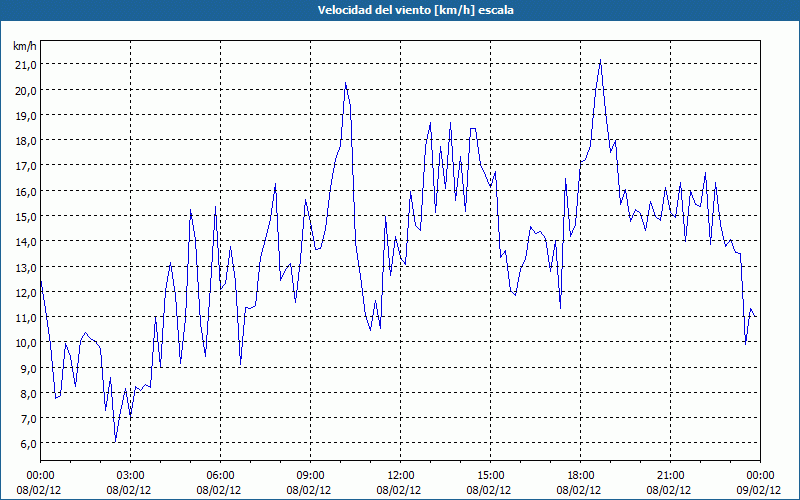The height and width of the screenshot is (500, 800).
Task: Select the 9,0 y-axis value
Action: [29, 368]
